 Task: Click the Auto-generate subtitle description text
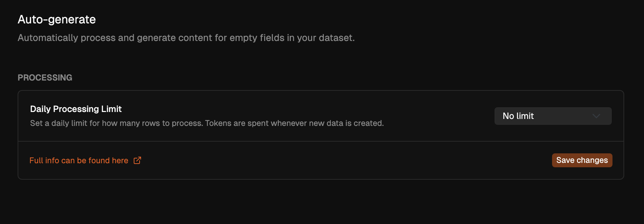pyautogui.click(x=186, y=38)
